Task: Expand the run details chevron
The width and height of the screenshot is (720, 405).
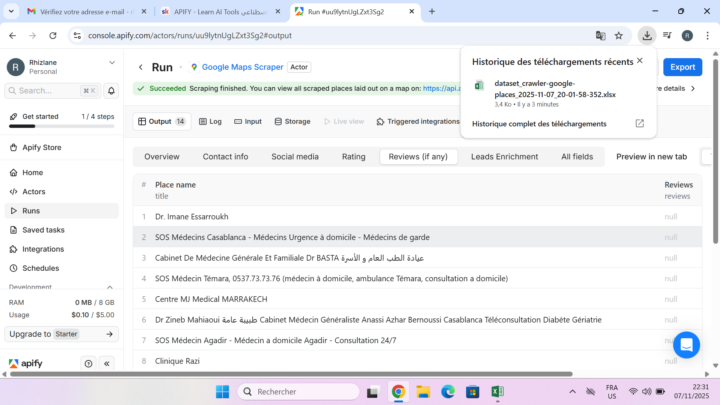Action: pyautogui.click(x=692, y=88)
